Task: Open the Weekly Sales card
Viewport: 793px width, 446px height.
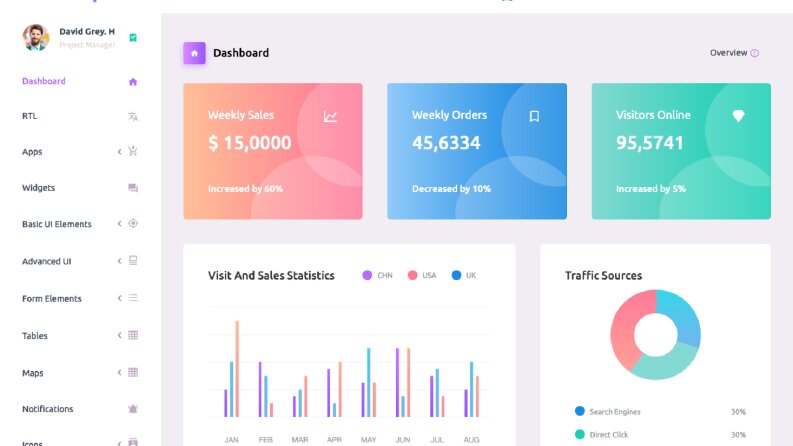Action: tap(273, 151)
